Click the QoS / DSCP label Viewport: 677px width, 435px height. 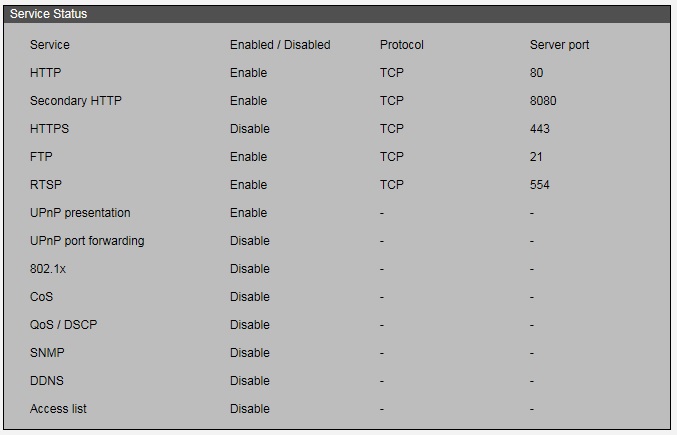tap(65, 325)
